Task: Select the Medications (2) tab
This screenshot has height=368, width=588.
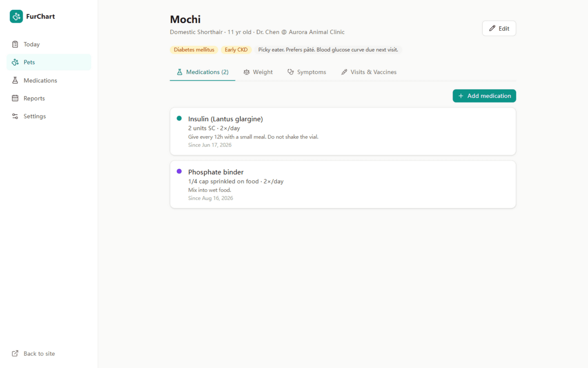Action: (x=203, y=72)
